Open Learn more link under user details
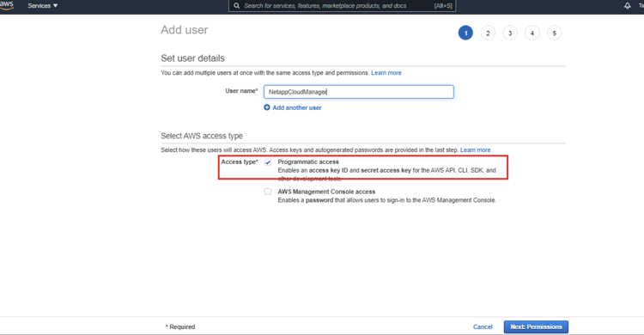 click(386, 73)
